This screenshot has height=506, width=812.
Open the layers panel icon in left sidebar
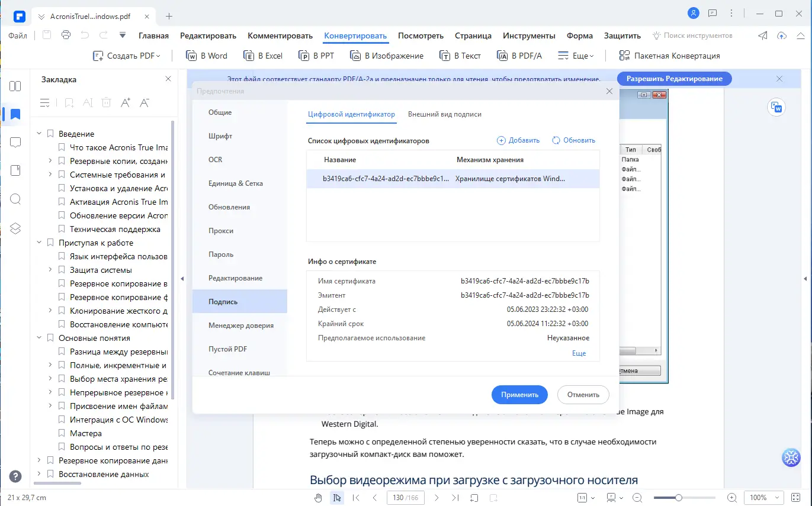coord(15,228)
